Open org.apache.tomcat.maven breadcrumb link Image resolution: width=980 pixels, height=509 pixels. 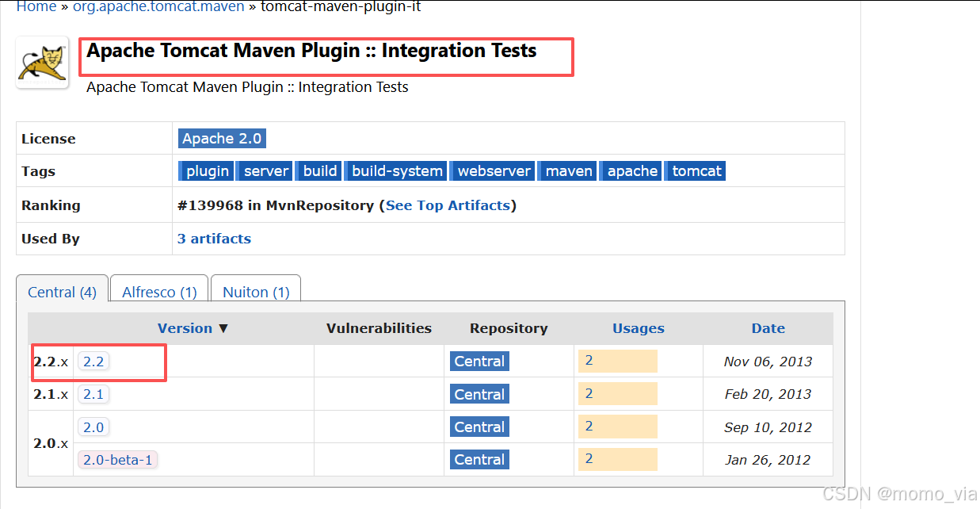158,6
